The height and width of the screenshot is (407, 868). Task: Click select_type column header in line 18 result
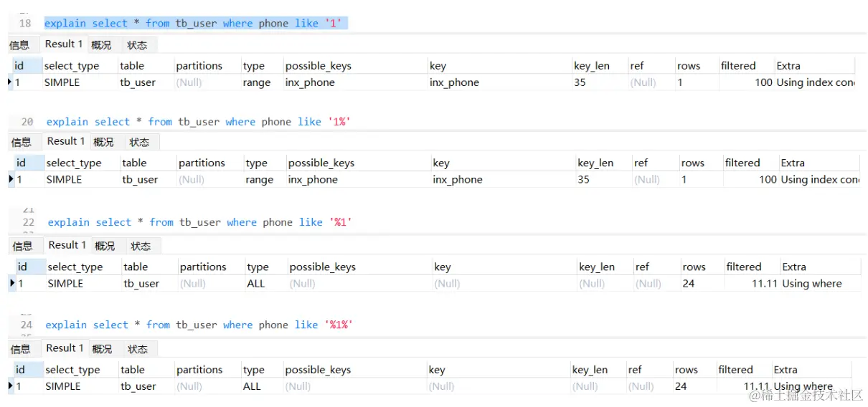[x=72, y=66]
